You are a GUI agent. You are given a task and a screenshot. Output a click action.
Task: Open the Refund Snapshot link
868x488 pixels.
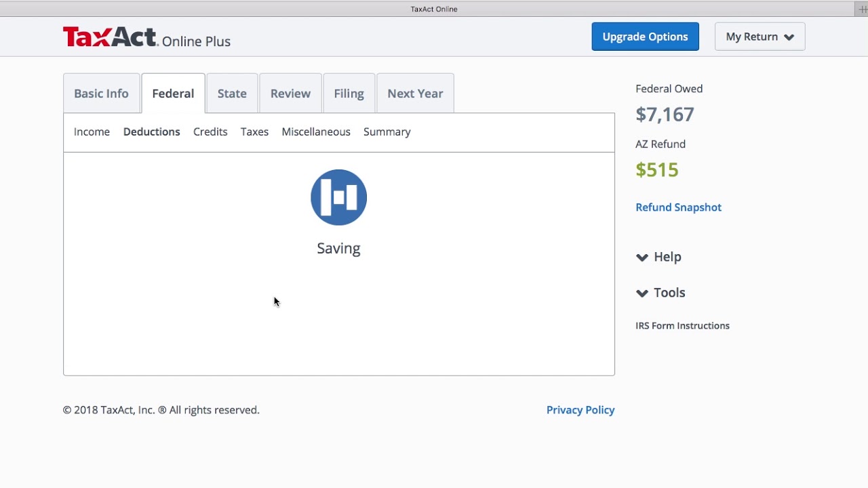point(678,207)
